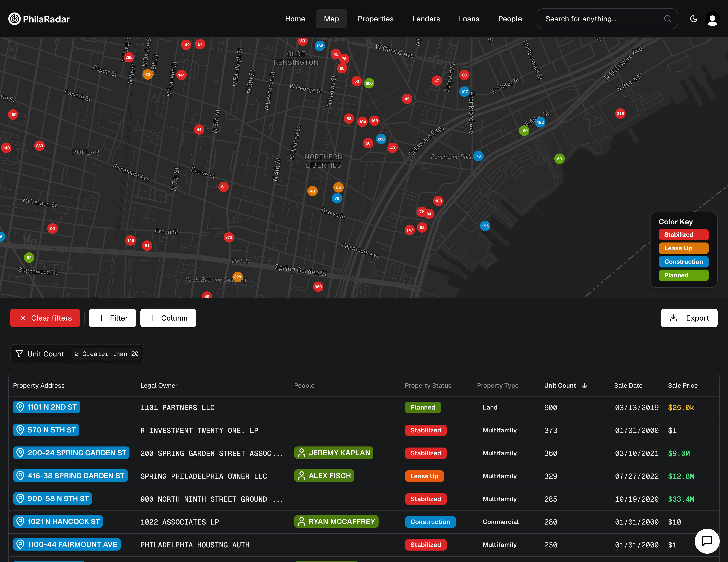Go to the Lenders page

(x=426, y=19)
